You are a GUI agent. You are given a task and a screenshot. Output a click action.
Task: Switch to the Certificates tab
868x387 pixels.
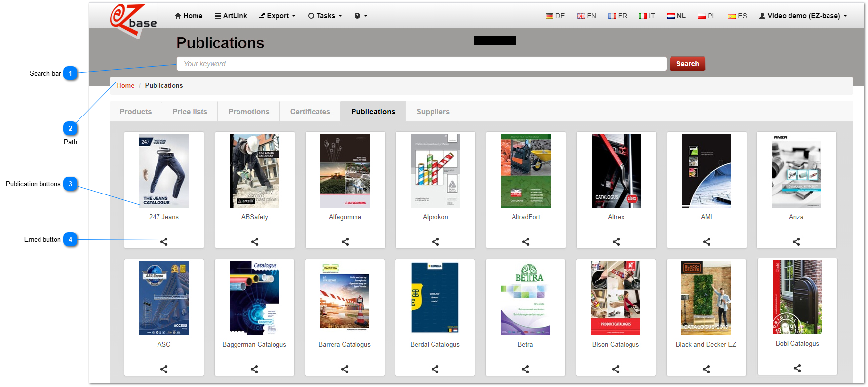tap(310, 112)
